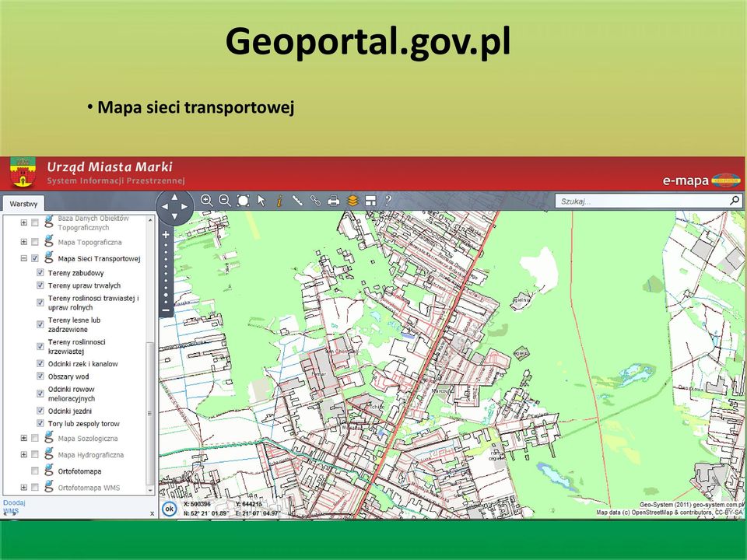The height and width of the screenshot is (560, 747).
Task: Click the X: 500396 coordinate readout
Action: [x=197, y=504]
